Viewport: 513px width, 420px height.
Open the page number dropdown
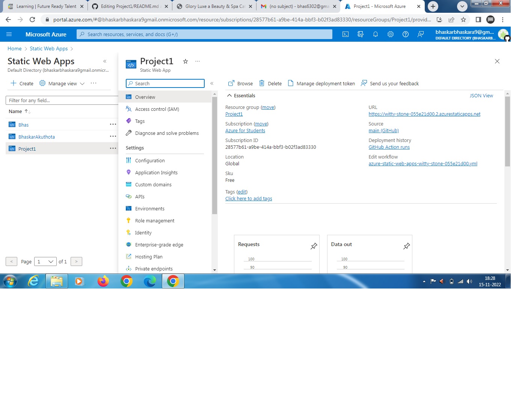pyautogui.click(x=45, y=261)
